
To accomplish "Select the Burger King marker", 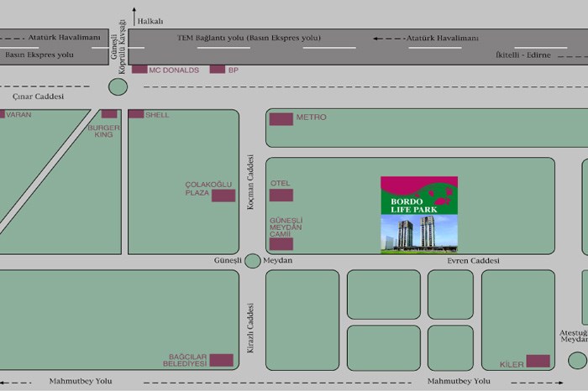I will 109,114.
